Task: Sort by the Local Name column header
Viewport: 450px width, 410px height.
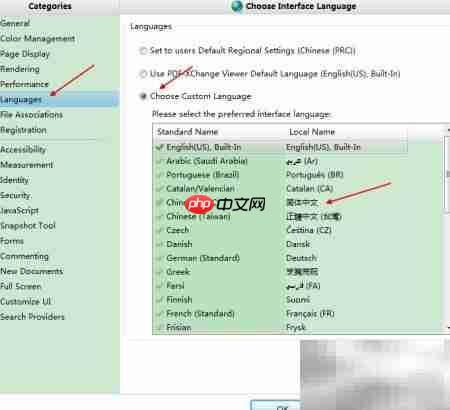Action: coord(312,132)
